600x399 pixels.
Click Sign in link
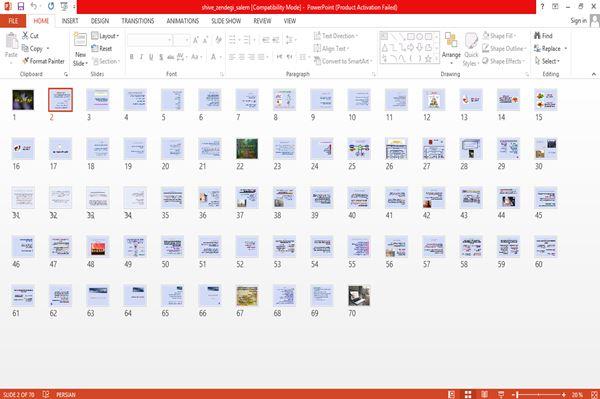tap(578, 21)
